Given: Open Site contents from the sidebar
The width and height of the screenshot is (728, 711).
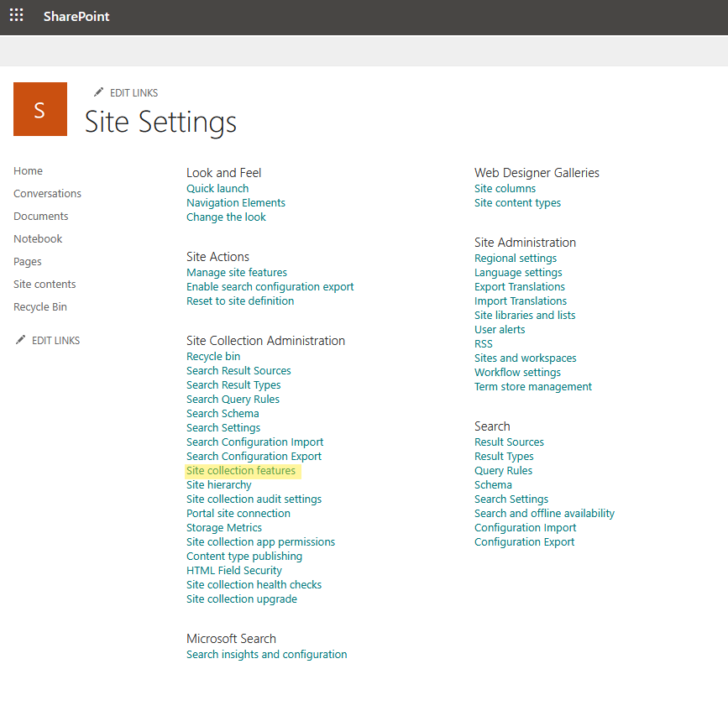Looking at the screenshot, I should pyautogui.click(x=44, y=284).
